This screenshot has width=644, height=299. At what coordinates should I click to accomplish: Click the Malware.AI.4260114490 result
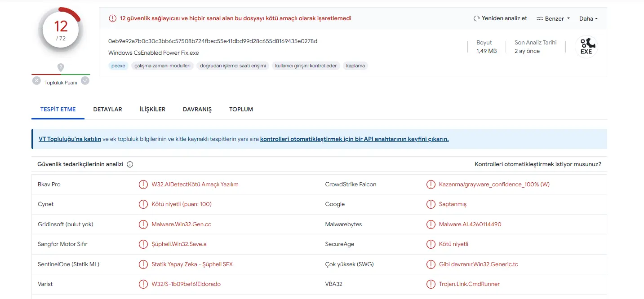(470, 224)
